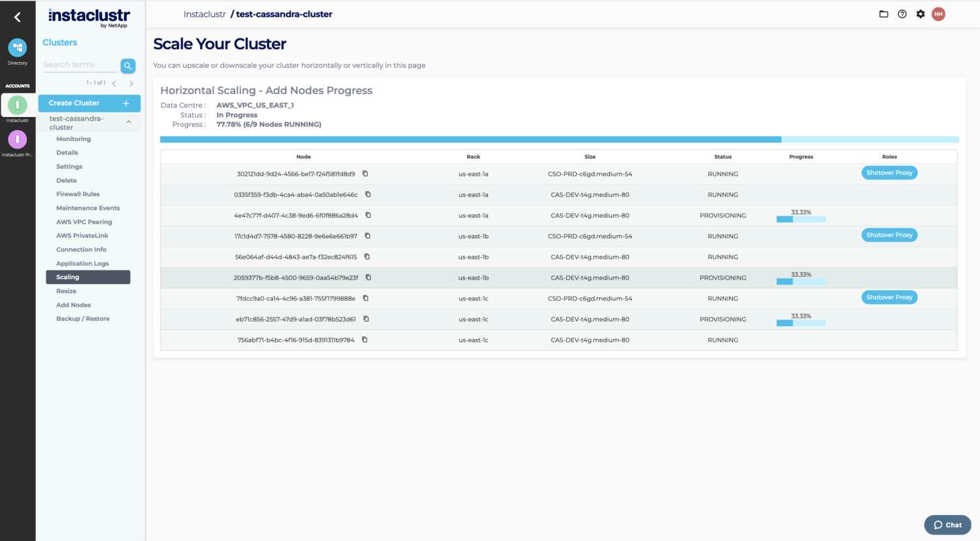Click the search magnifier icon

click(127, 66)
